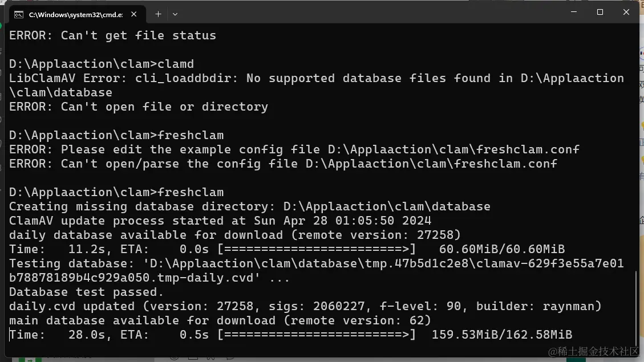The width and height of the screenshot is (644, 362).
Task: Click the empty title bar area
Action: 370,13
